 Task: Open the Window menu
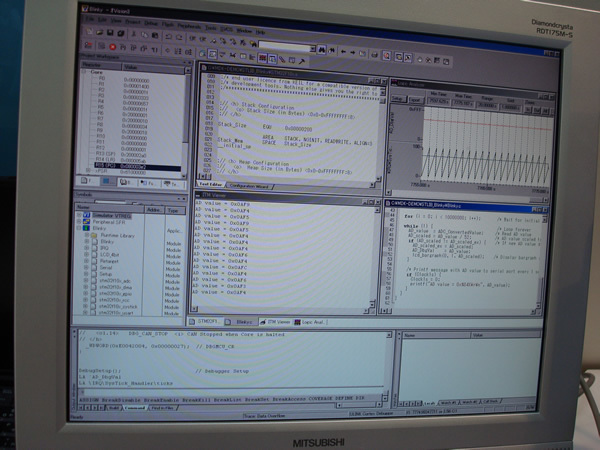pyautogui.click(x=244, y=31)
